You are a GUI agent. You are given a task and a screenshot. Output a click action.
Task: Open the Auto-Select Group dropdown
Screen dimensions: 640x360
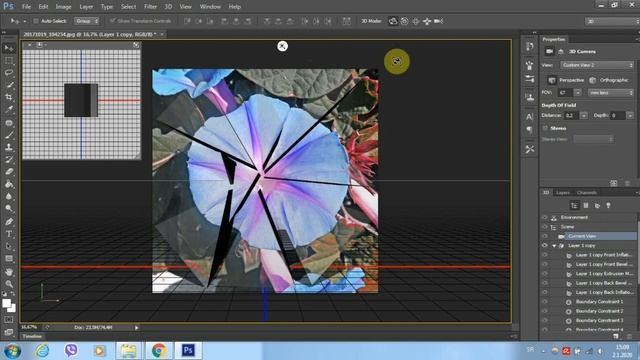(87, 21)
